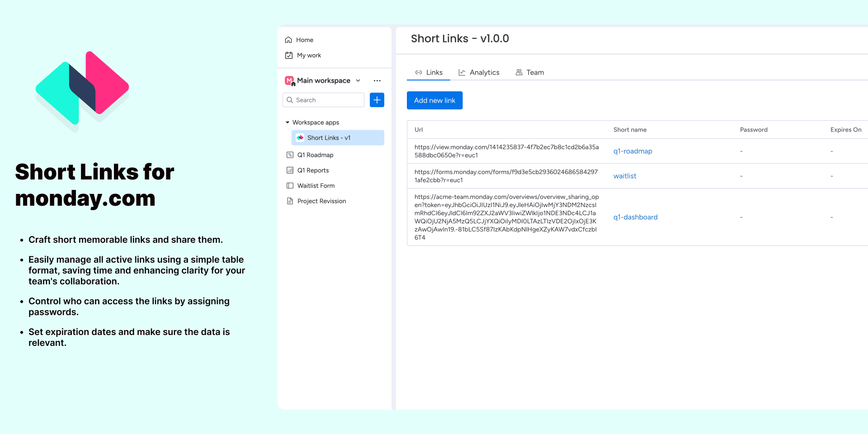This screenshot has height=434, width=868.
Task: Switch to the Links tab
Action: point(429,72)
